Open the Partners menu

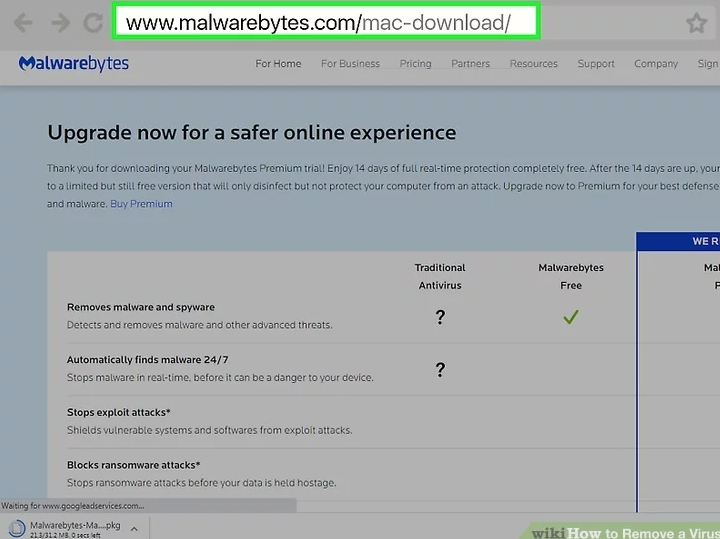470,64
